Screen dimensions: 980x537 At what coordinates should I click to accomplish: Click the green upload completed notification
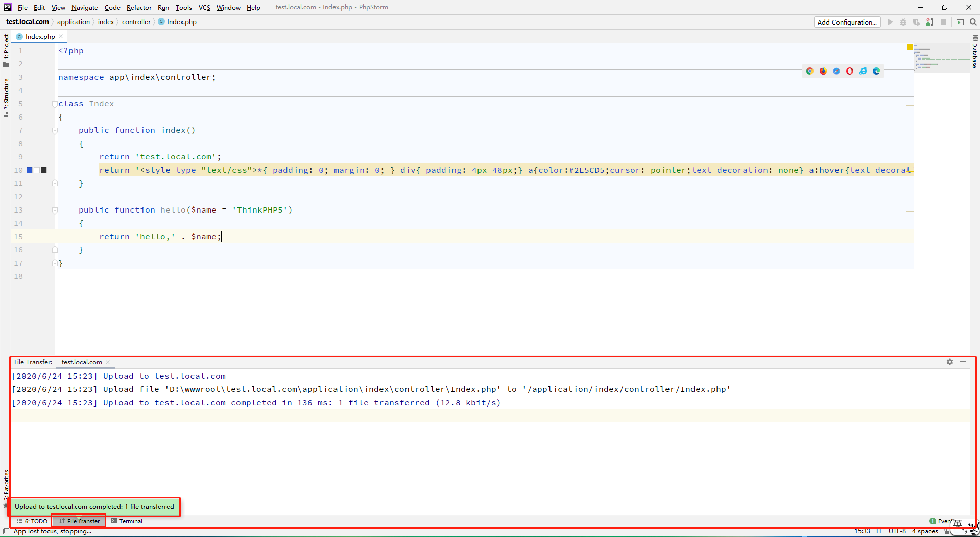click(x=94, y=507)
